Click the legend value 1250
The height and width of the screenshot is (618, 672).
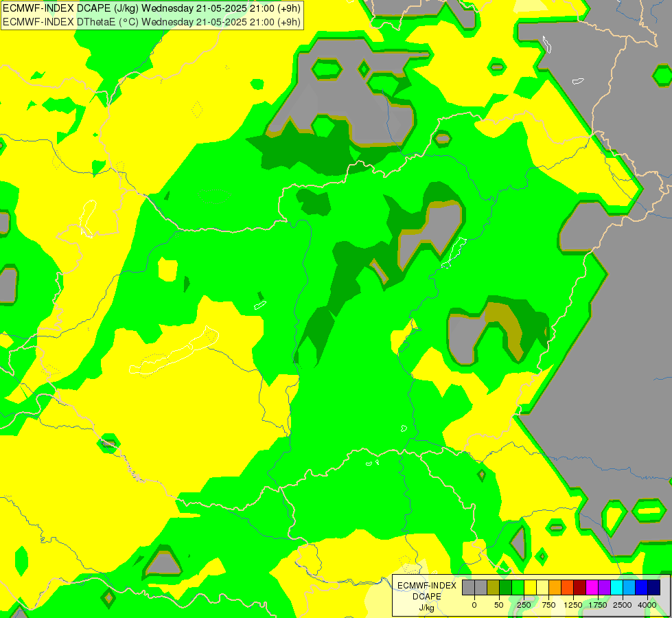click(573, 605)
